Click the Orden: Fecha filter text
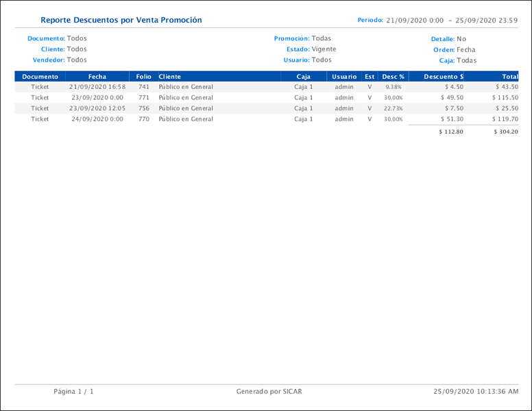The width and height of the screenshot is (532, 411). tap(454, 50)
